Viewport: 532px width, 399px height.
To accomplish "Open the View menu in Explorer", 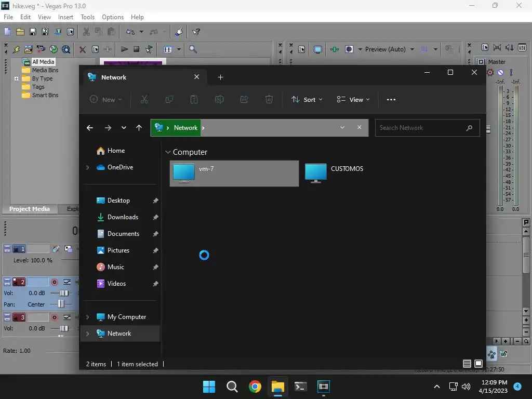I will tap(353, 99).
